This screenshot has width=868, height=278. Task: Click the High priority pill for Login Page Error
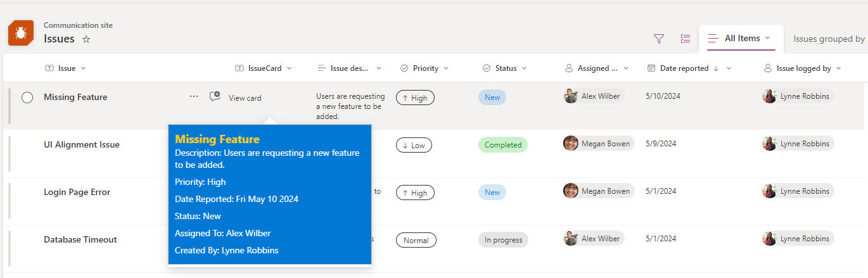point(415,193)
